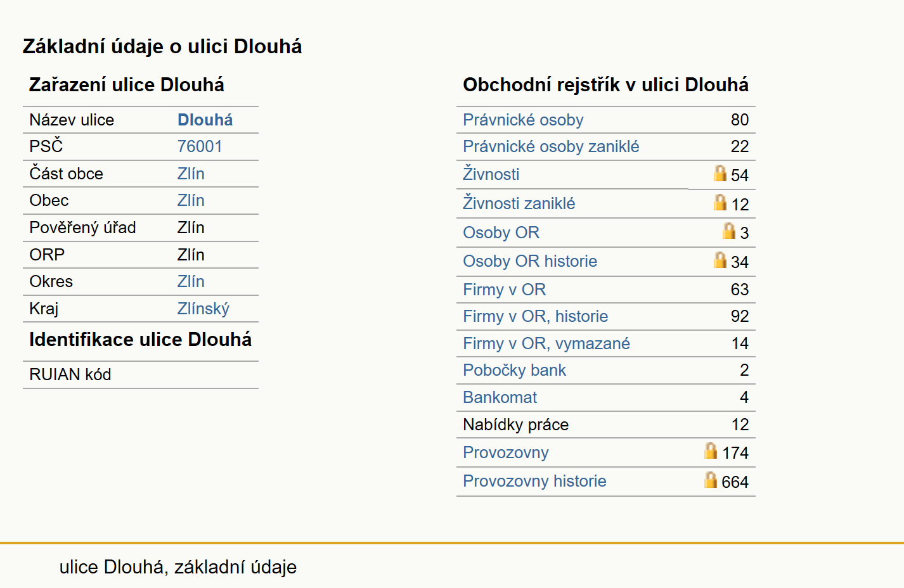View Pobočky bank listing
Viewport: 904px width, 588px height.
click(x=514, y=370)
